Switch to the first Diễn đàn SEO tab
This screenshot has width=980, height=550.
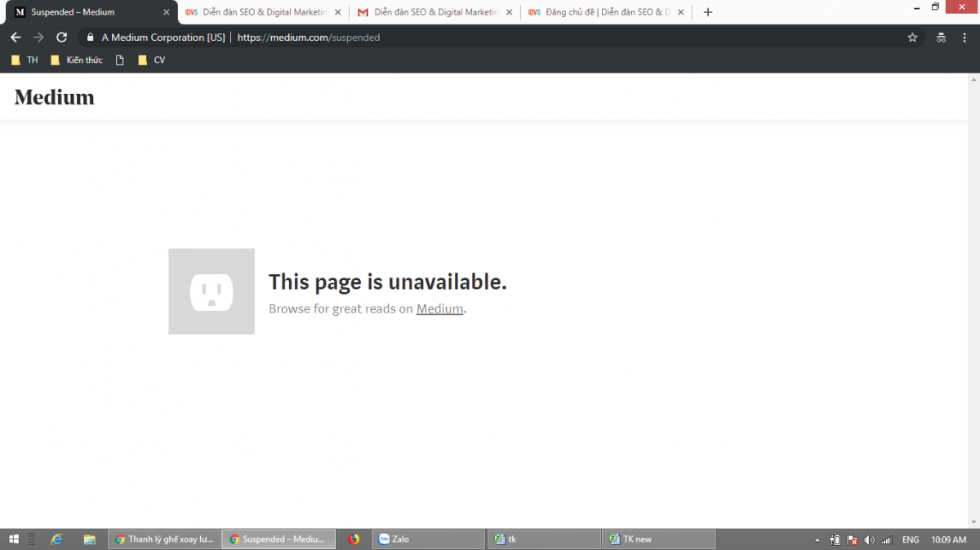pyautogui.click(x=264, y=12)
